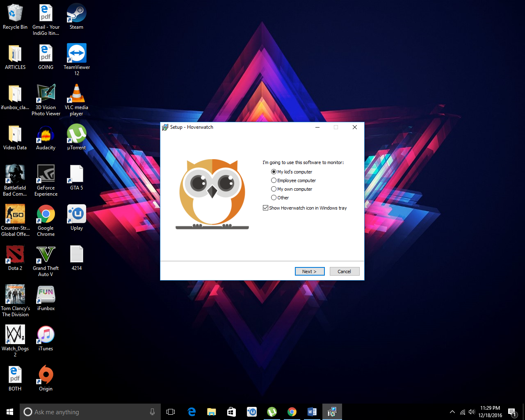Select the VLC media player shortcut
This screenshot has width=525, height=420.
(76, 100)
